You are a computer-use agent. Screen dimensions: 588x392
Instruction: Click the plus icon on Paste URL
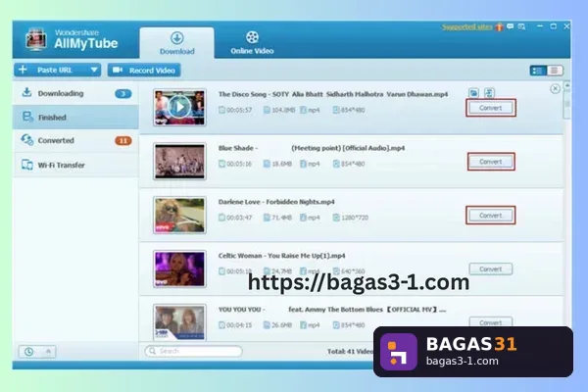pyautogui.click(x=23, y=70)
